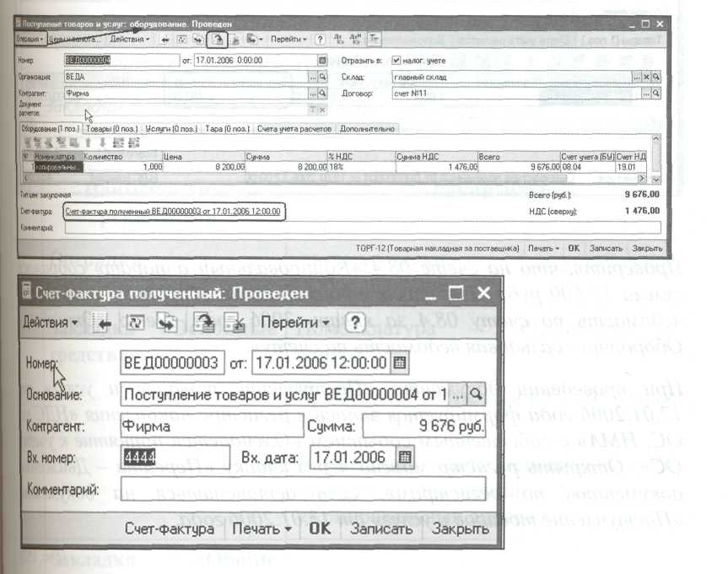
Task: Click magnifier icon beside главный склад field
Action: point(655,77)
